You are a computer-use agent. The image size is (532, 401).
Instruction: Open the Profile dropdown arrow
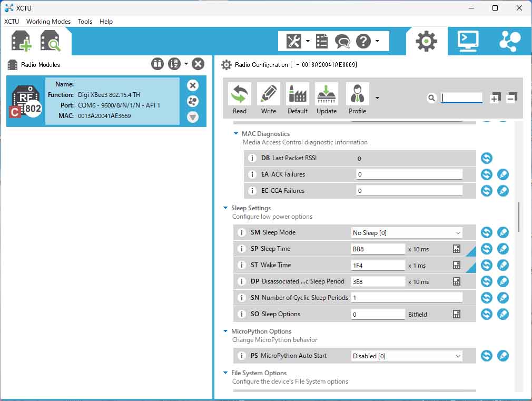[377, 98]
